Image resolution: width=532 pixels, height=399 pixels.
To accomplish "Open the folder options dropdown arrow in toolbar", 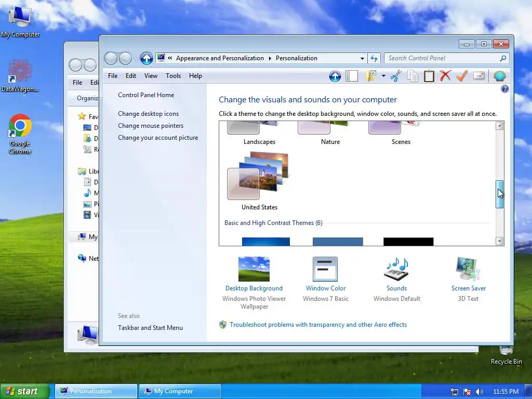I will pos(383,76).
